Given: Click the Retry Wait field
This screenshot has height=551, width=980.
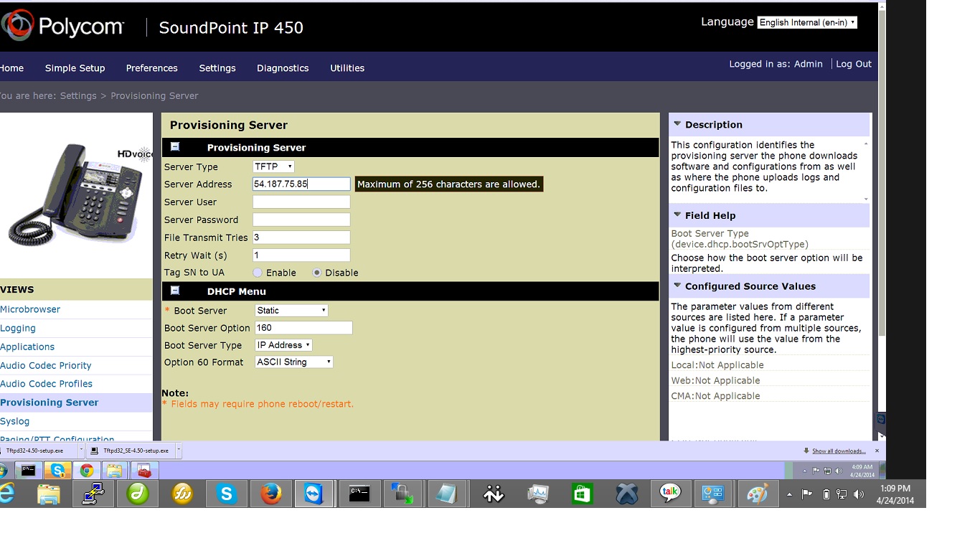Looking at the screenshot, I should 301,255.
